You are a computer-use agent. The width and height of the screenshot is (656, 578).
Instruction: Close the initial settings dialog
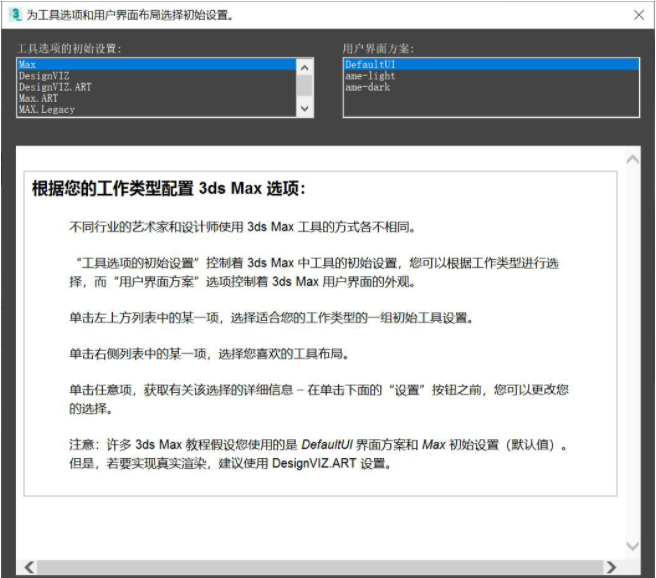point(639,15)
